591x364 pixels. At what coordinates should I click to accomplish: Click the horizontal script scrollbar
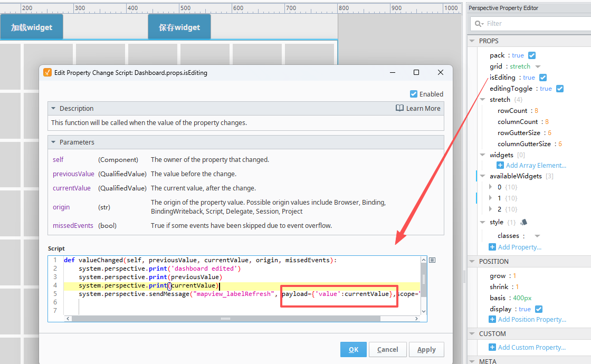click(x=226, y=319)
